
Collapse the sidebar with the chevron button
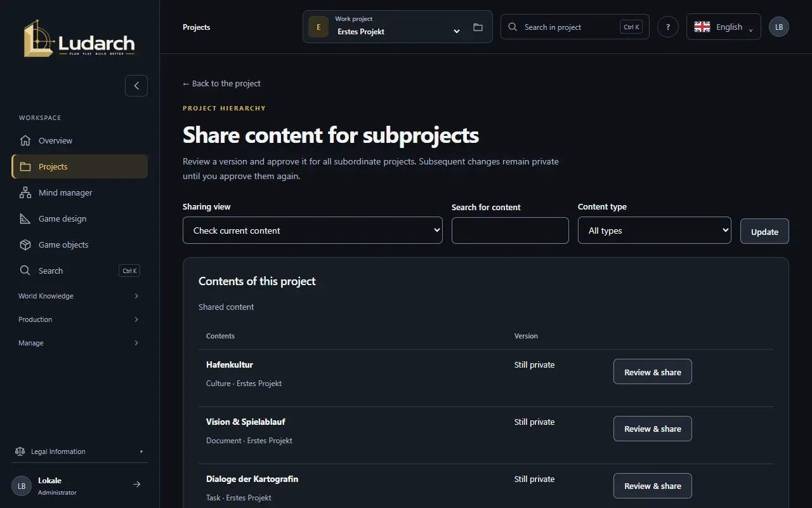pyautogui.click(x=136, y=86)
